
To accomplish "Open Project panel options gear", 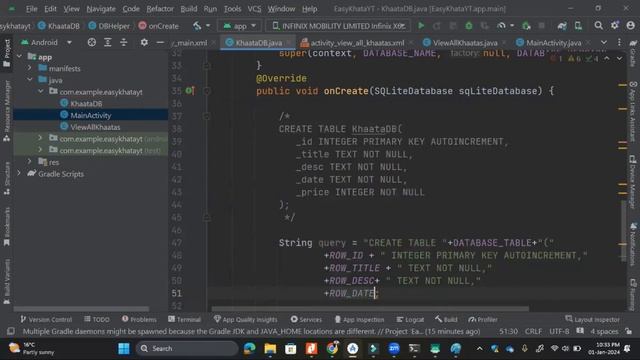I will point(144,42).
